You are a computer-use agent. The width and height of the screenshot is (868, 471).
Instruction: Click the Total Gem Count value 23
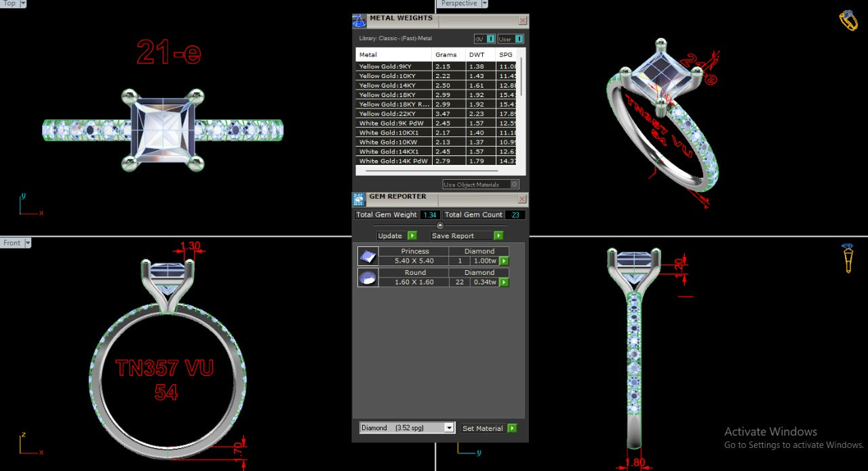coord(515,214)
